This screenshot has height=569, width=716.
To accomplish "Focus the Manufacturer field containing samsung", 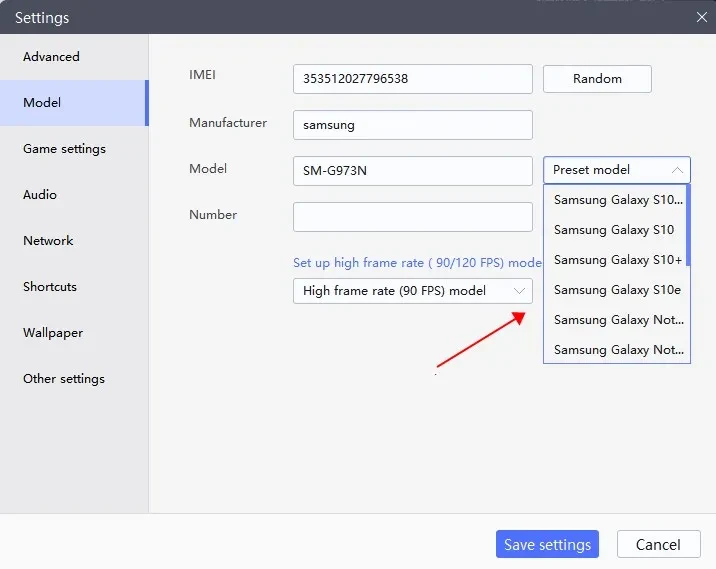I will click(413, 125).
